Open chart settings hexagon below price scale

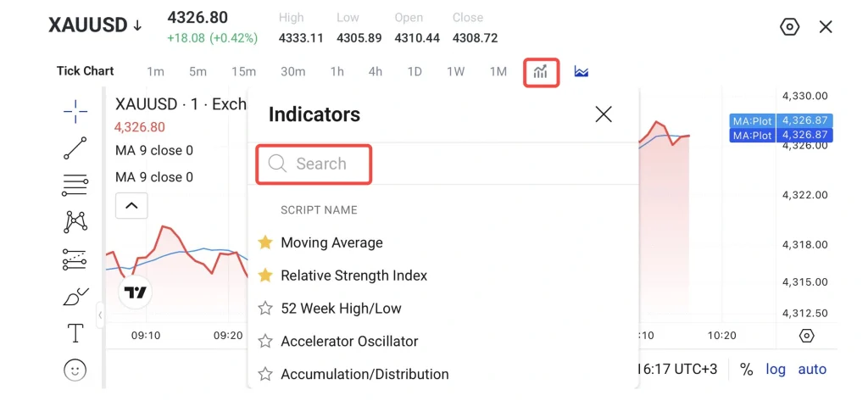pyautogui.click(x=807, y=336)
